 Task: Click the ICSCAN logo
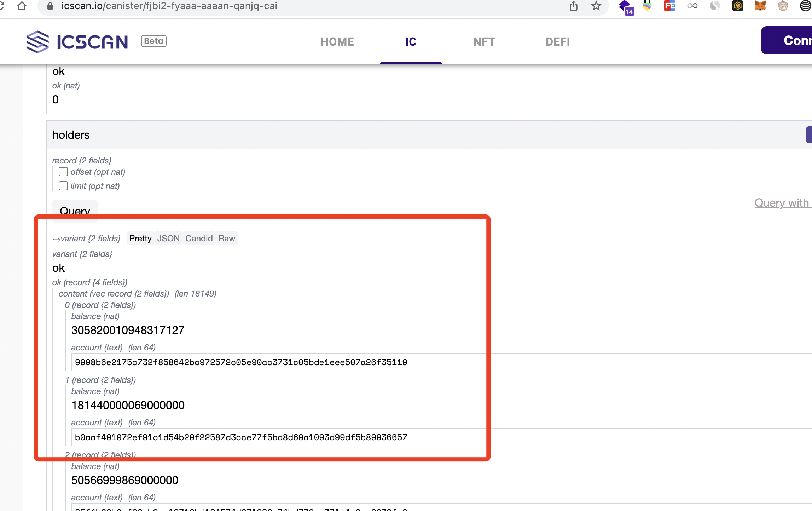(x=77, y=42)
